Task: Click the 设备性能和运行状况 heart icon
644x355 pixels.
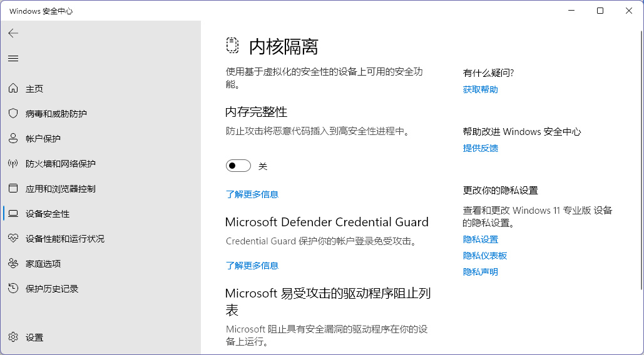Action: point(13,239)
